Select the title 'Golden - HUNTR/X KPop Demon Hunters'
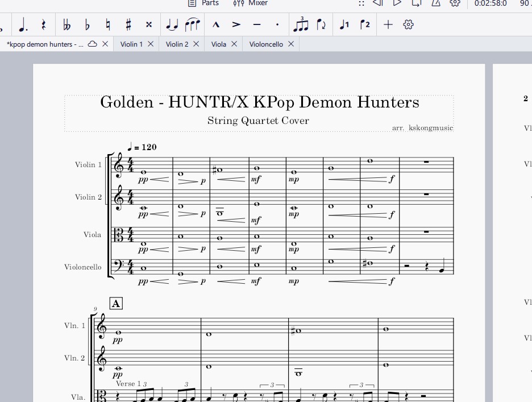Image resolution: width=532 pixels, height=402 pixels. tap(260, 102)
